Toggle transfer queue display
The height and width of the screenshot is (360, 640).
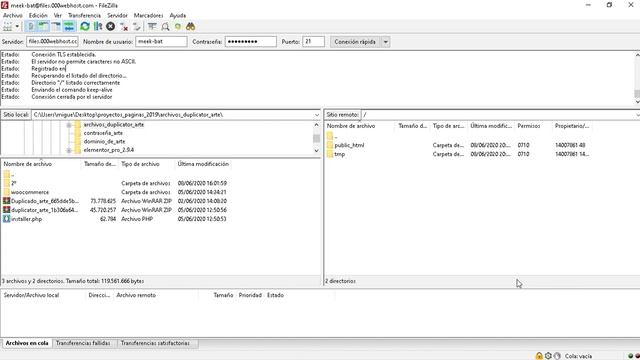pos(69,27)
